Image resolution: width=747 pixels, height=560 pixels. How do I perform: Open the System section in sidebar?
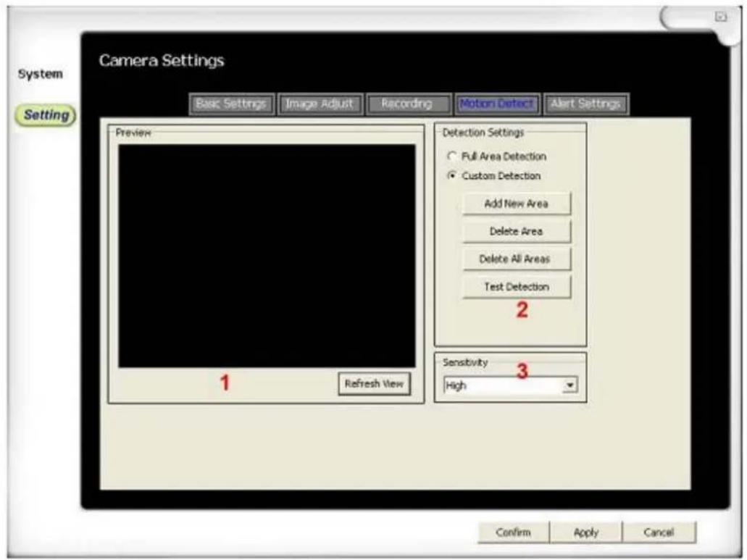tap(40, 74)
